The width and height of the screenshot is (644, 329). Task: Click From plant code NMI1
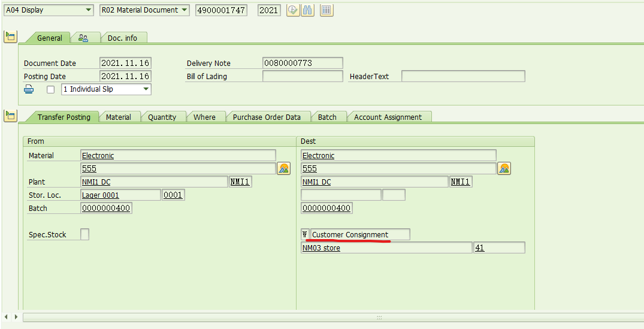coord(240,182)
